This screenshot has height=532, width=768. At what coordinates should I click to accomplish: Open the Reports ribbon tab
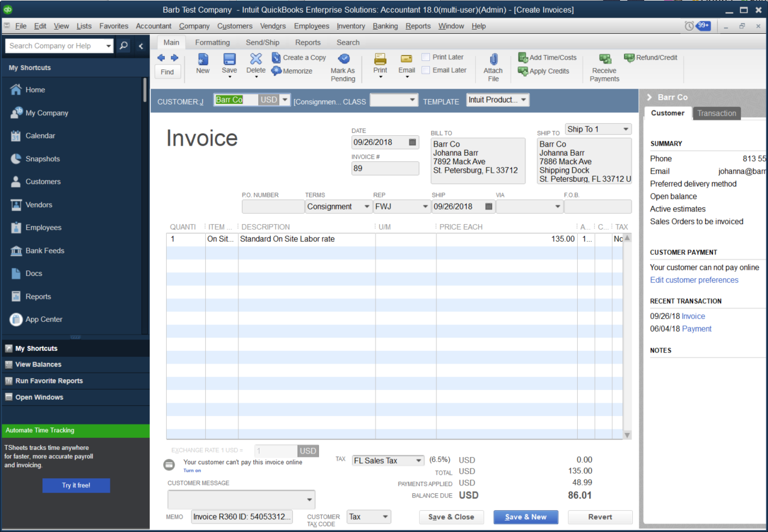point(308,42)
